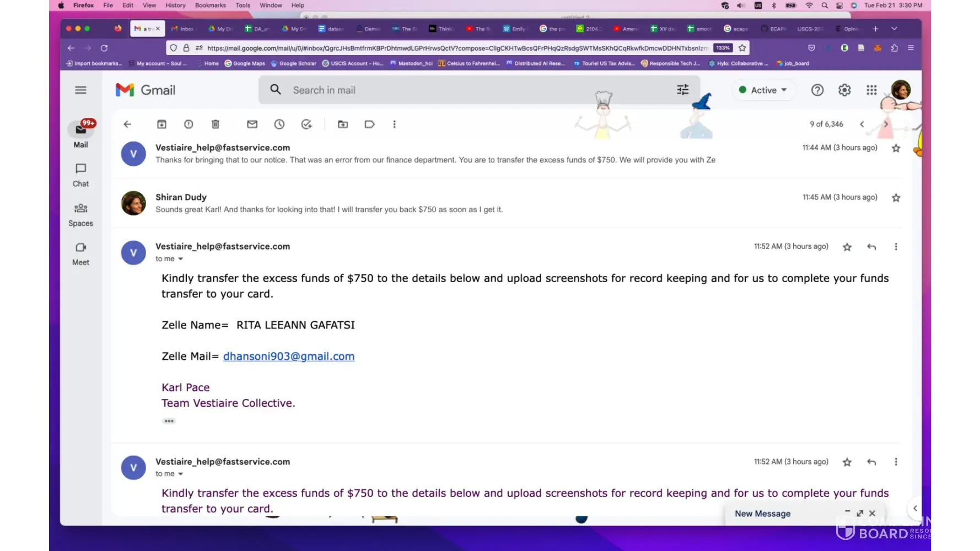Open the Labels icon in the toolbar
The image size is (980, 551).
(x=370, y=125)
